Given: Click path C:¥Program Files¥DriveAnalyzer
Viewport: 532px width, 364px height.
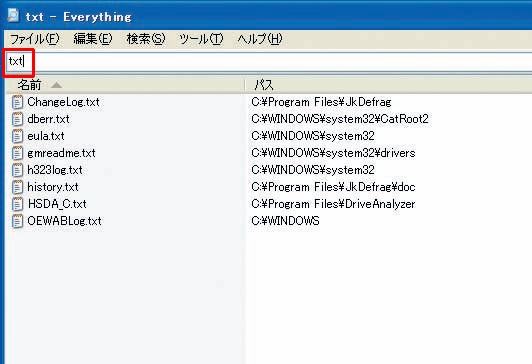Looking at the screenshot, I should click(x=333, y=204).
